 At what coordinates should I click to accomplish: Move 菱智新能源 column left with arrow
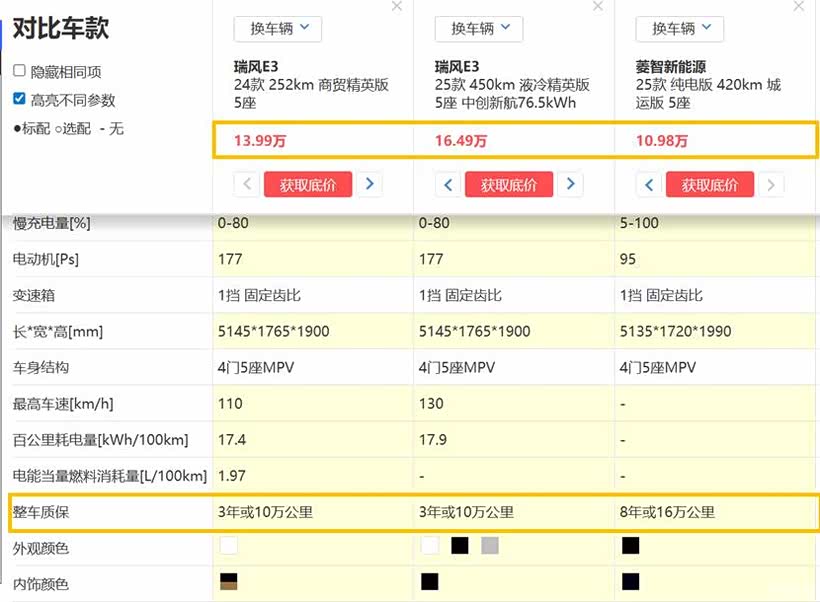[x=649, y=184]
